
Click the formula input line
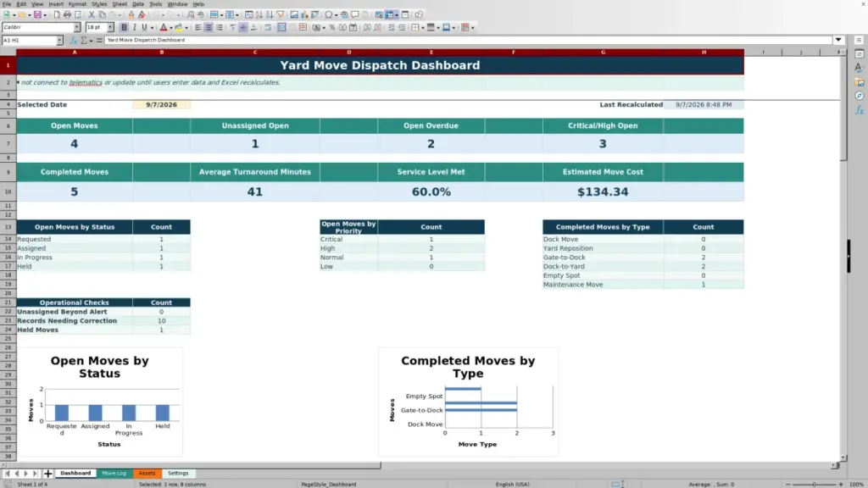point(468,40)
